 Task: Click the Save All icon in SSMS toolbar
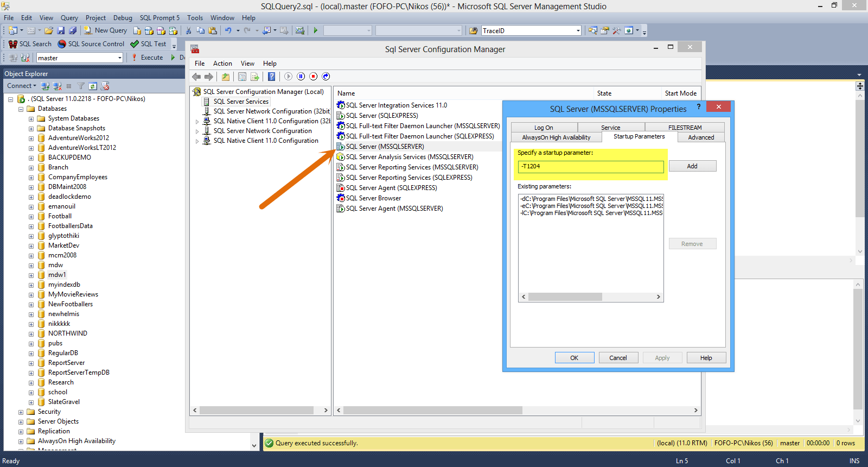[x=73, y=30]
